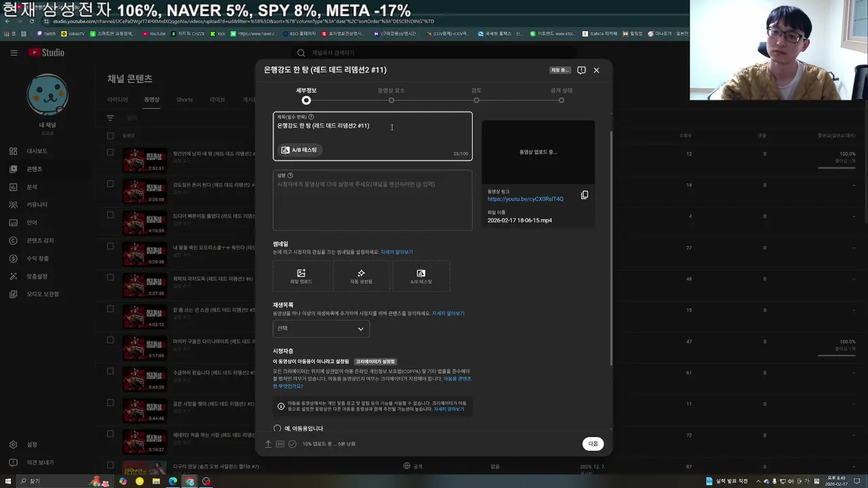The image size is (868, 488).
Task: Click the upload status arrow icon in the dialog footer
Action: [x=268, y=444]
